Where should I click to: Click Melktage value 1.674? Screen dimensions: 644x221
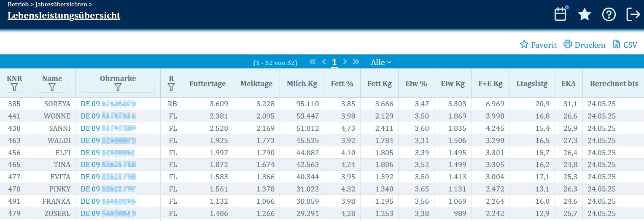pos(265,164)
